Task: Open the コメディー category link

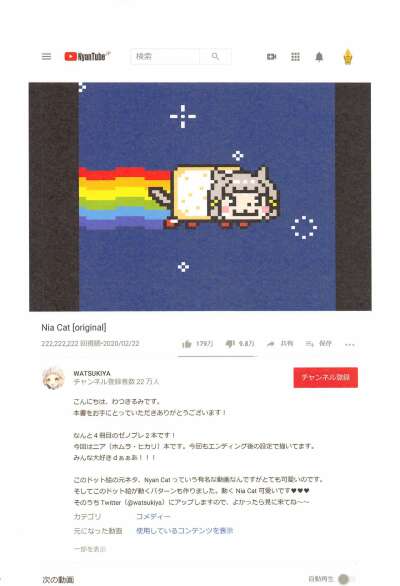Action: (153, 516)
